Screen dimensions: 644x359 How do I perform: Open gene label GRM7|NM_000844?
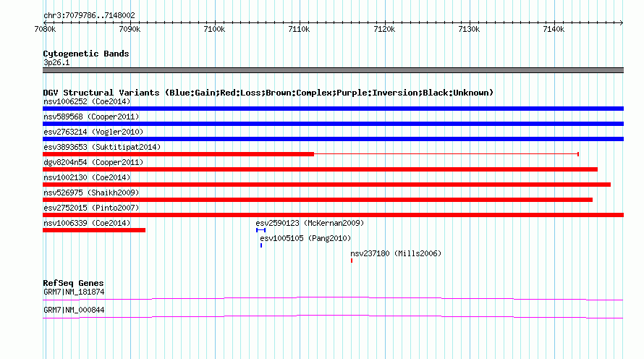(x=74, y=310)
